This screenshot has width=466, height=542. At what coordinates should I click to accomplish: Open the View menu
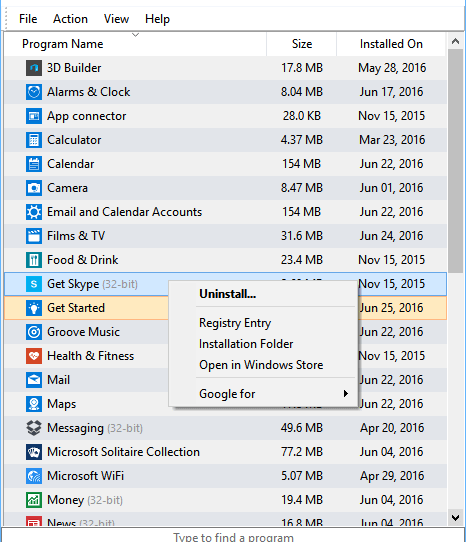[116, 19]
